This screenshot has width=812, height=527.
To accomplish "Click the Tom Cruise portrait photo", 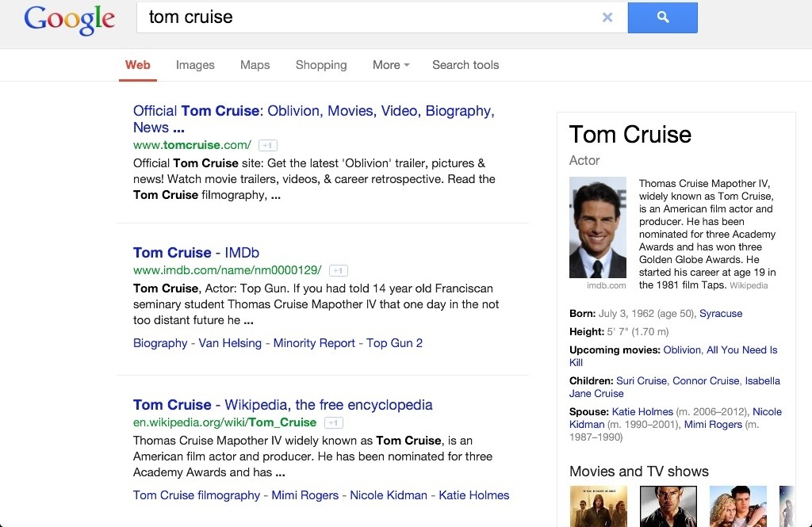I will point(598,227).
